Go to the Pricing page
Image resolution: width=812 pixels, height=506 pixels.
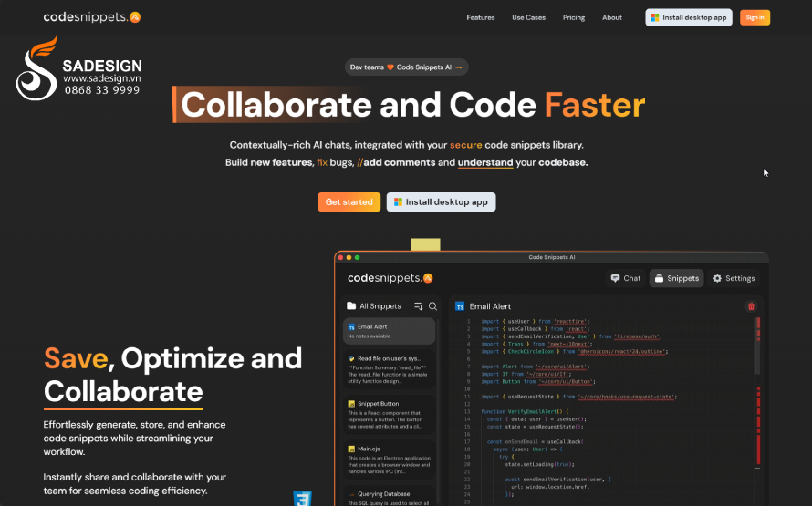coord(573,17)
